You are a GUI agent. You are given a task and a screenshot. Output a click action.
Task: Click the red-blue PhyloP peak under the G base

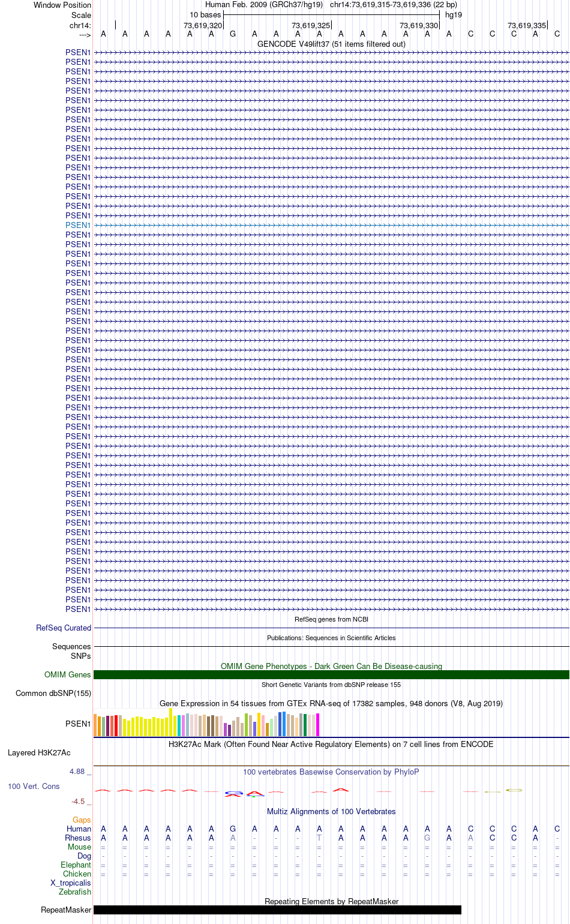click(233, 793)
